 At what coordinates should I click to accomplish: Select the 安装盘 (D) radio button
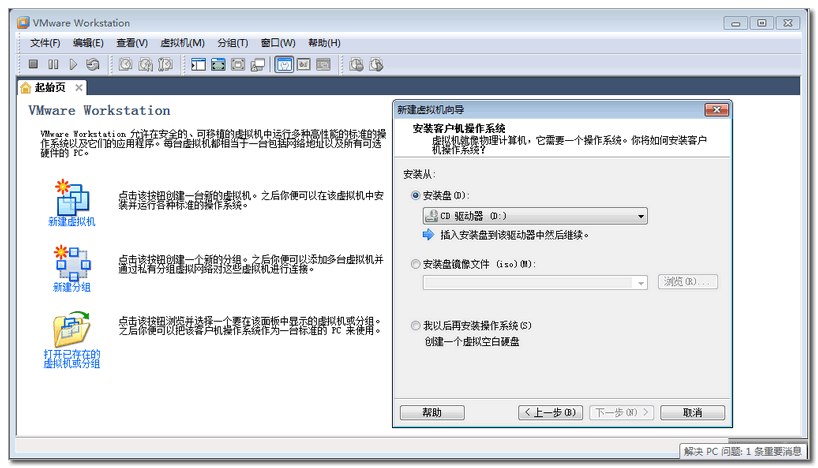tap(415, 195)
